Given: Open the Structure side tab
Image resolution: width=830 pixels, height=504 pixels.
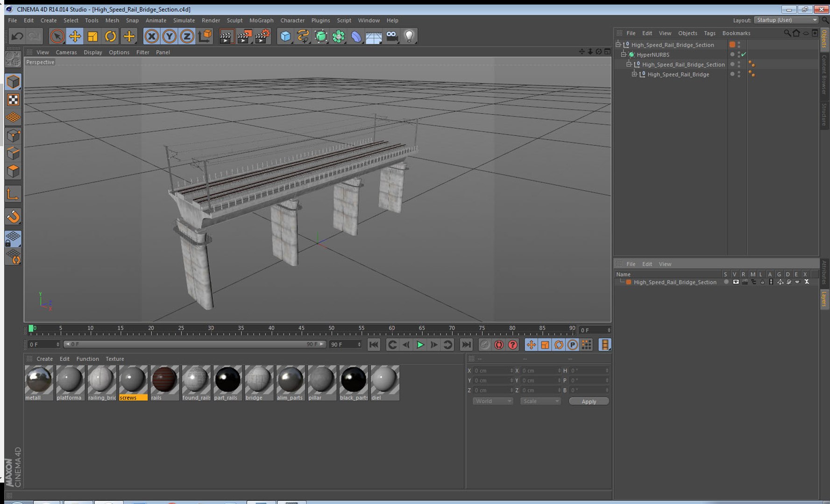Looking at the screenshot, I should click(x=824, y=114).
